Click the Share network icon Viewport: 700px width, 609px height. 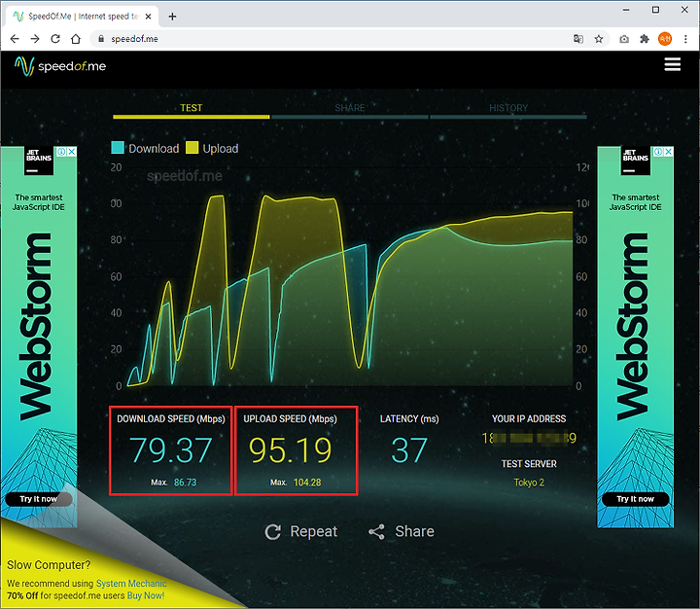tap(376, 532)
